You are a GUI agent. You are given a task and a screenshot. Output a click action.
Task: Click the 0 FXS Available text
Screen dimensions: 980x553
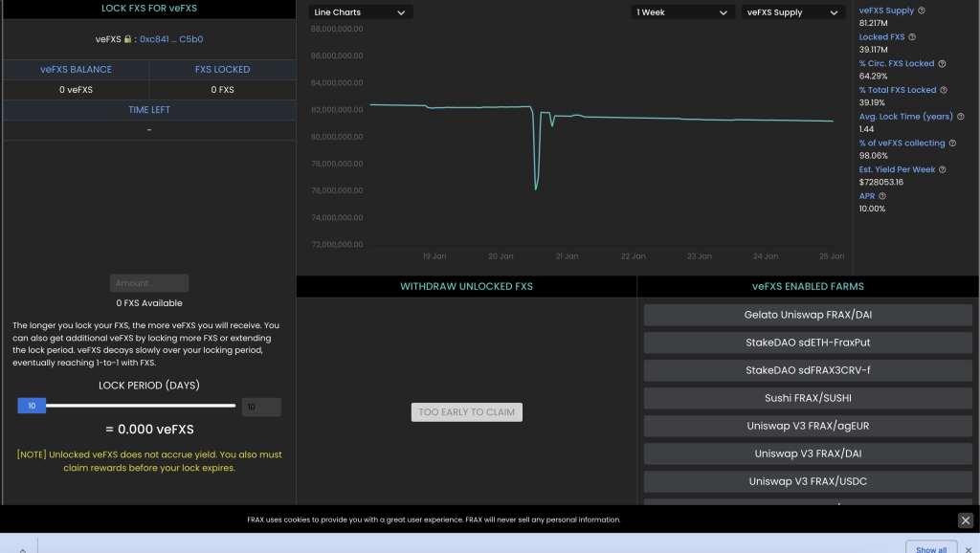pos(149,303)
